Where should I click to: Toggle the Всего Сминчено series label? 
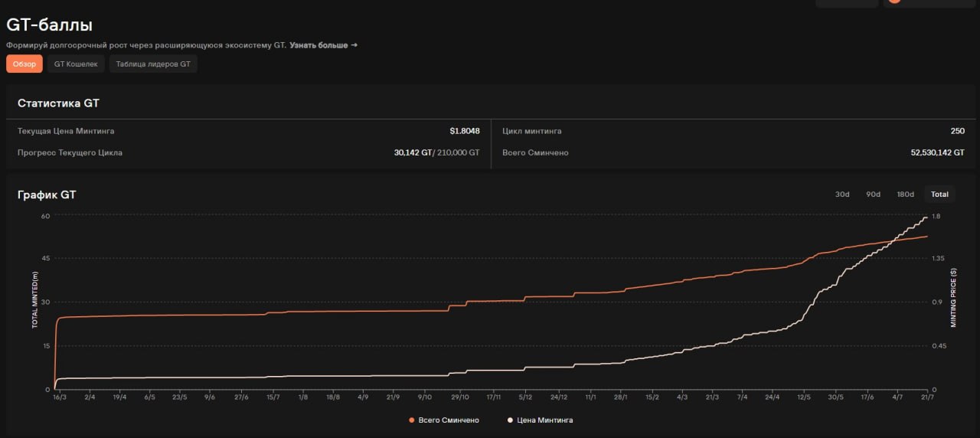pos(449,420)
